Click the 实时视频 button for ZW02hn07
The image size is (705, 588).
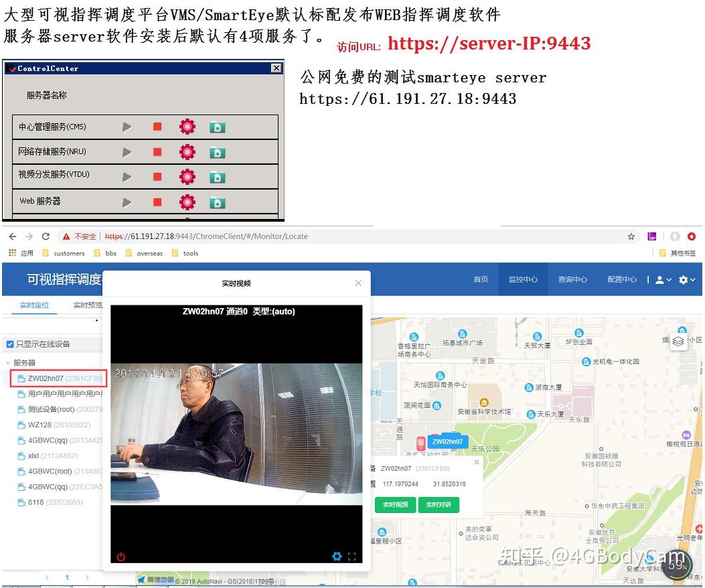click(394, 505)
